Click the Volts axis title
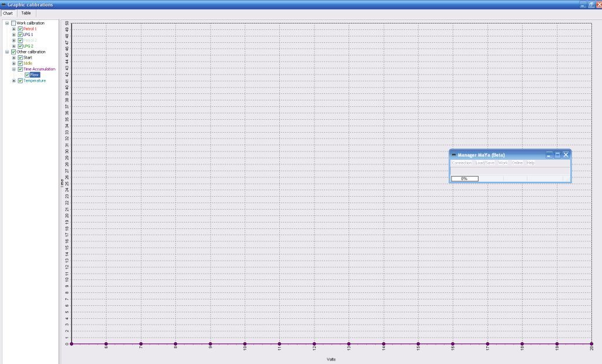602x364 pixels. pos(331,359)
